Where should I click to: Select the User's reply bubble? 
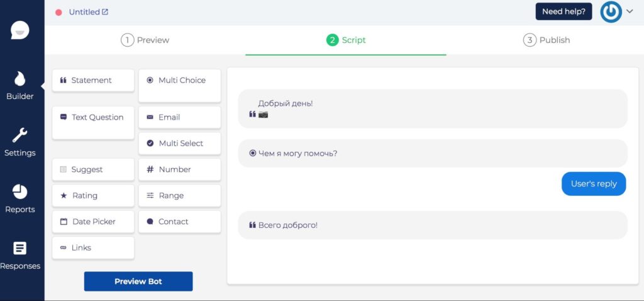tap(594, 184)
